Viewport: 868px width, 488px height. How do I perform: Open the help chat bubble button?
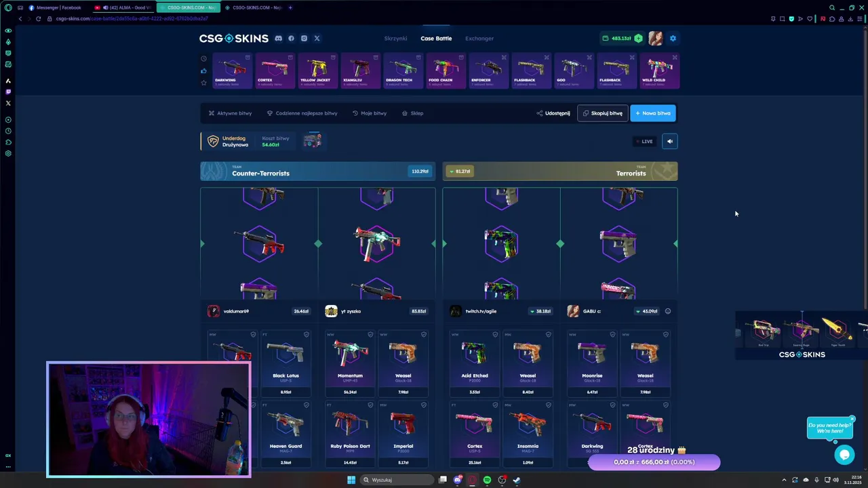pyautogui.click(x=844, y=455)
